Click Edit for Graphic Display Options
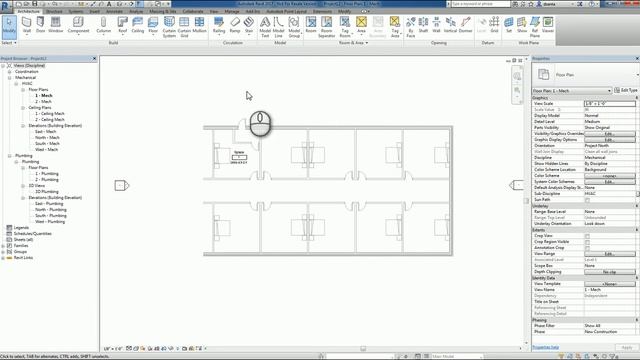Screen dimensions: 640x360 click(x=609, y=140)
